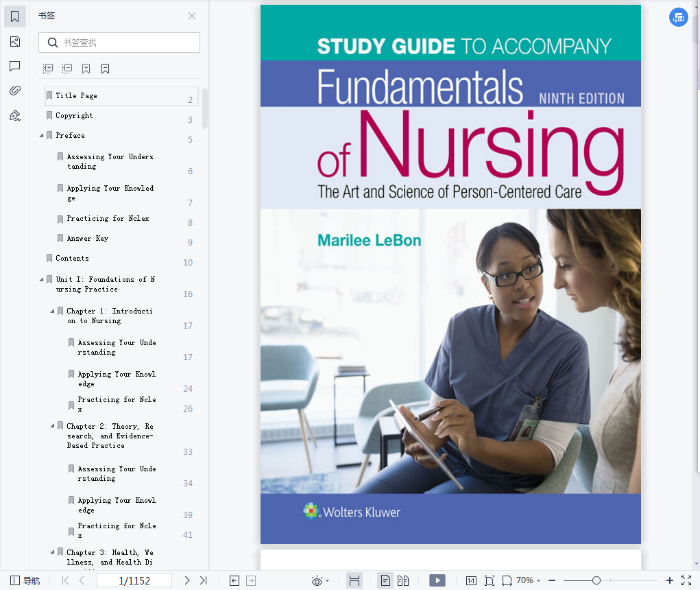The image size is (700, 590).
Task: Open Assessing Your Understanding bookmark on page 6
Action: pyautogui.click(x=110, y=162)
